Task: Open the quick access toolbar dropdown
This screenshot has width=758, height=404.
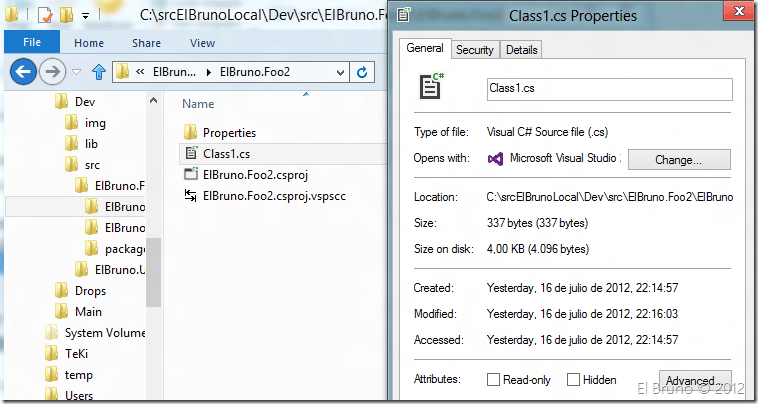Action: coord(85,16)
